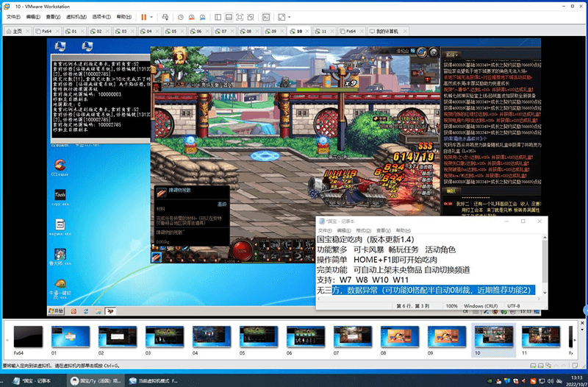The image size is (588, 387).
Task: Open the white file icon below Tools on the guest desktop
Action: pyautogui.click(x=60, y=227)
